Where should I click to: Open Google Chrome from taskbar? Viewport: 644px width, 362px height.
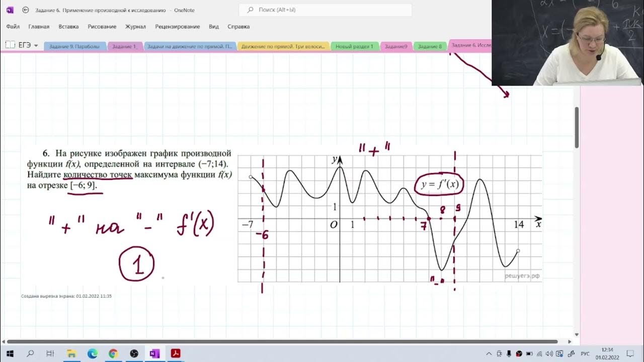[x=113, y=353]
